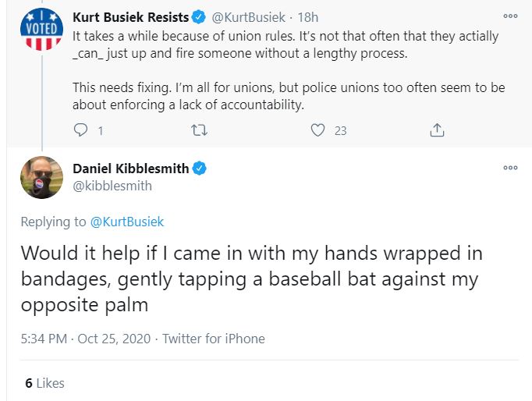The height and width of the screenshot is (401, 532).
Task: Click Daniel Kibblesmith's verified badge
Action: coord(200,169)
